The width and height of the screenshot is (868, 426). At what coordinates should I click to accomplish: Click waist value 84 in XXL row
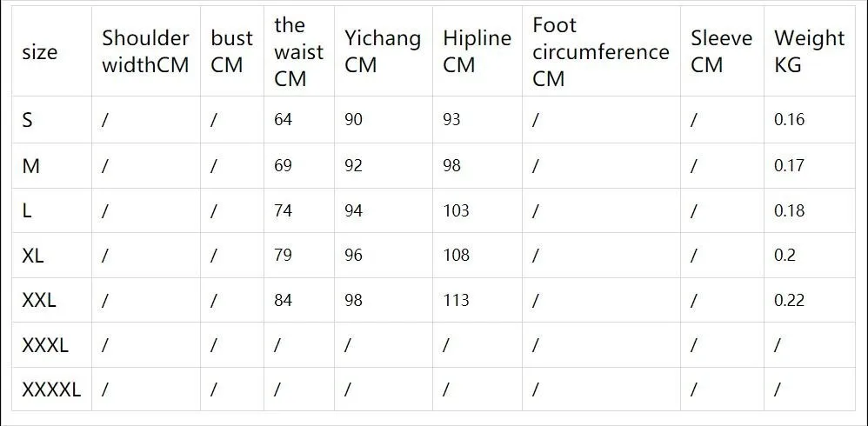(x=283, y=301)
